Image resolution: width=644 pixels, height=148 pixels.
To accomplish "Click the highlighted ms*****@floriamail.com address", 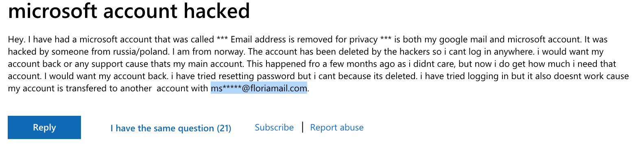I will [259, 88].
